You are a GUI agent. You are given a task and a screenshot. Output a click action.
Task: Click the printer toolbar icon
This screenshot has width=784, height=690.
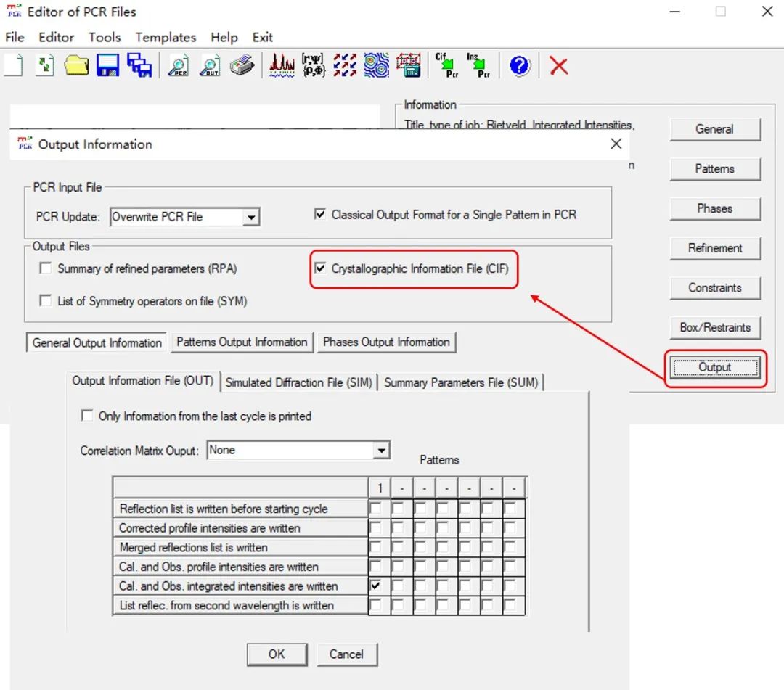tap(242, 66)
